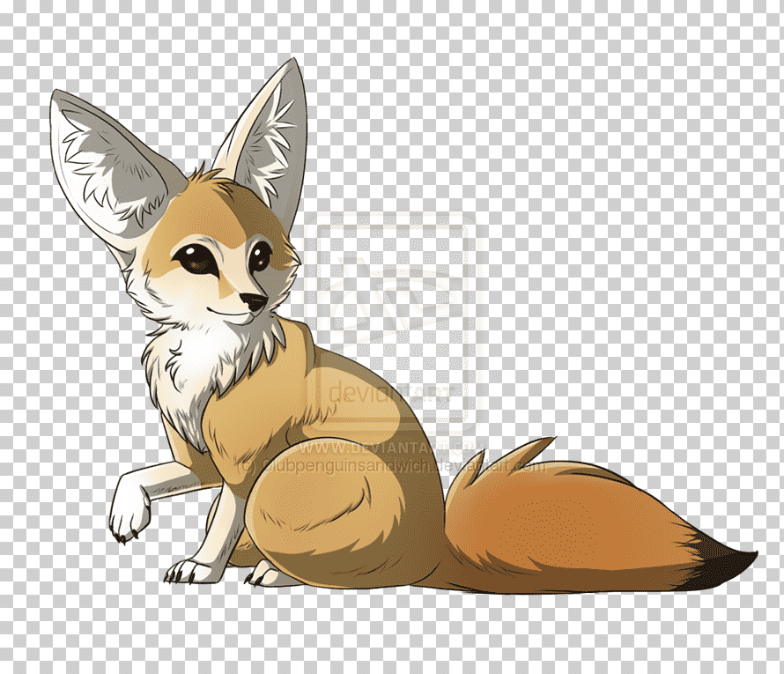The width and height of the screenshot is (784, 674).
Task: Click the orange middle of the tail
Action: tap(564, 524)
